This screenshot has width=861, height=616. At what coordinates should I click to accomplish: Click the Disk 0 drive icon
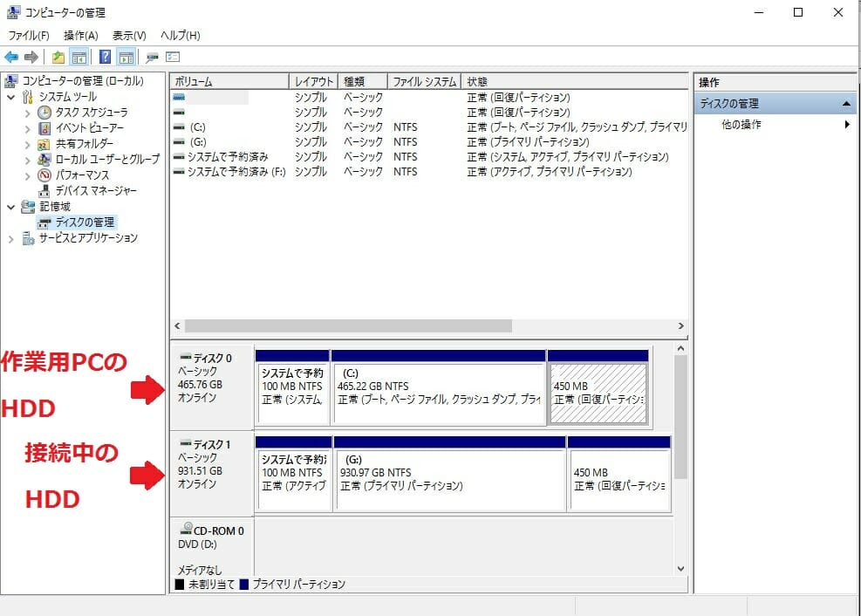tap(184, 358)
